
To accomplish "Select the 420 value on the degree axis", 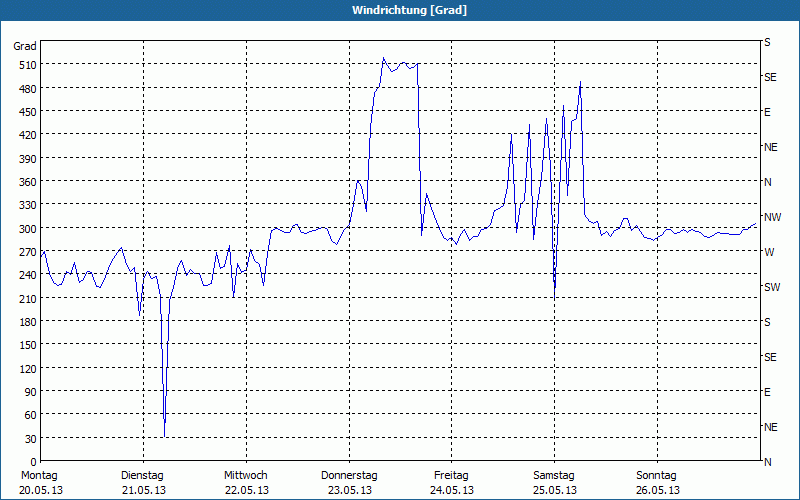I will [x=28, y=135].
